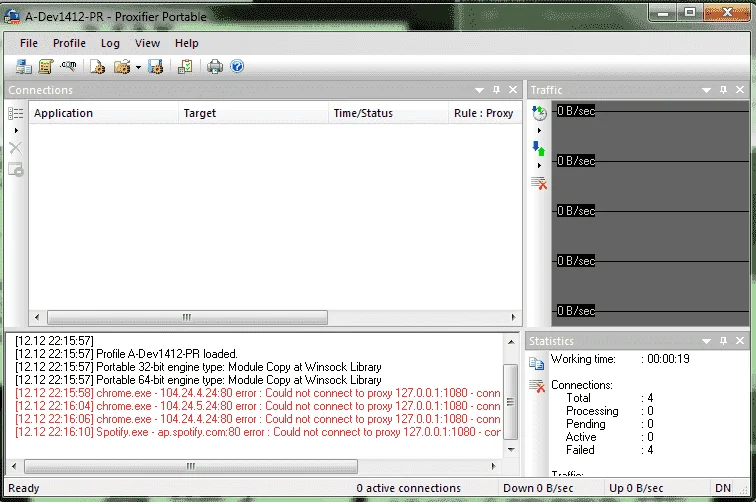Viewport: 756px width, 502px height.
Task: Open a profile using the folder gear icon
Action: pyautogui.click(x=122, y=67)
